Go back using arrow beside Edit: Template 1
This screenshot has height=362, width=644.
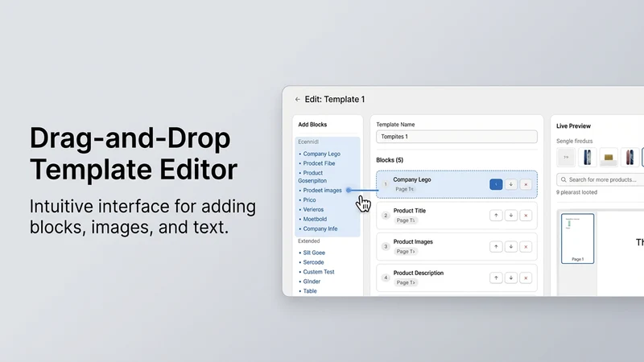pyautogui.click(x=297, y=99)
